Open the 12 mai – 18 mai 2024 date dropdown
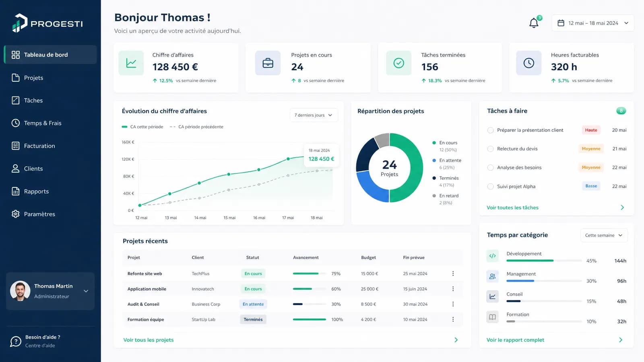Viewport: 644px width, 362px height. 593,23
